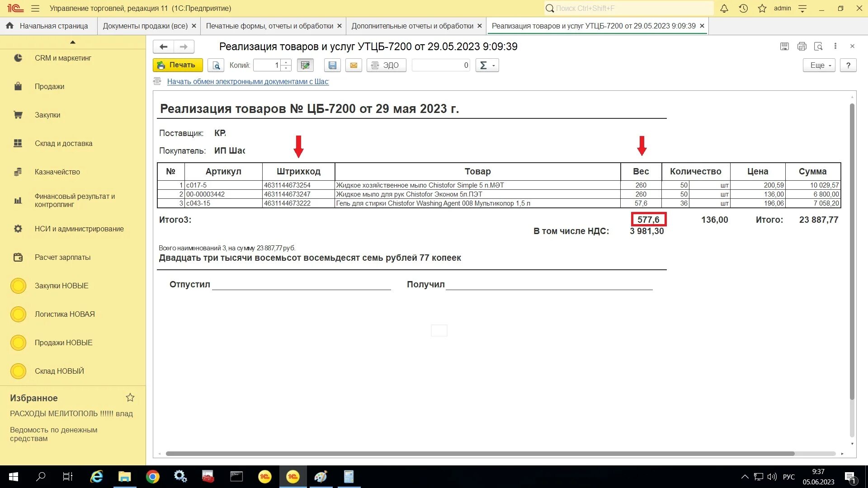
Task: Open volume control in system tray
Action: pyautogui.click(x=772, y=477)
